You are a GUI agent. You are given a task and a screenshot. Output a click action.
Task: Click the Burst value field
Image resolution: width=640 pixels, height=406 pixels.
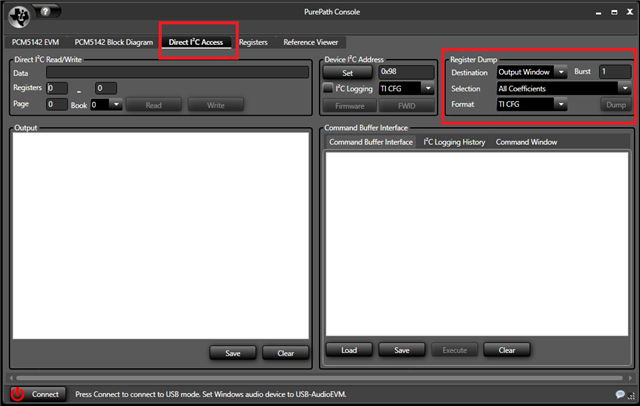(615, 71)
